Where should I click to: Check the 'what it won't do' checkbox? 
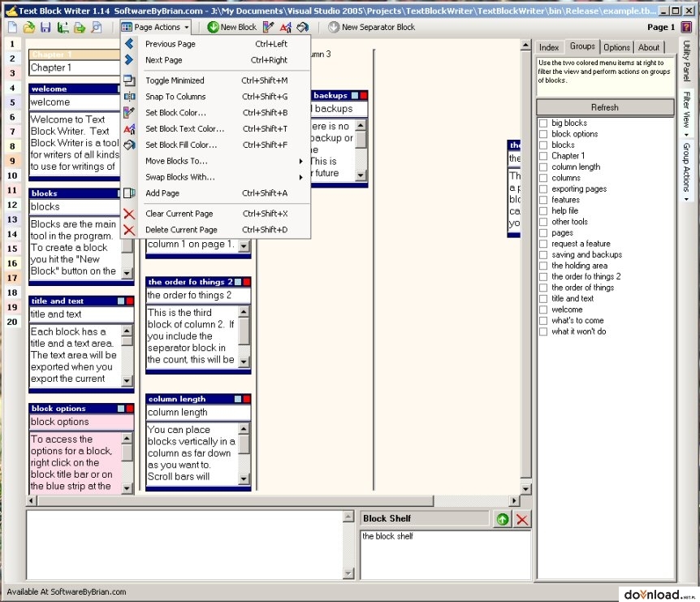pos(543,331)
